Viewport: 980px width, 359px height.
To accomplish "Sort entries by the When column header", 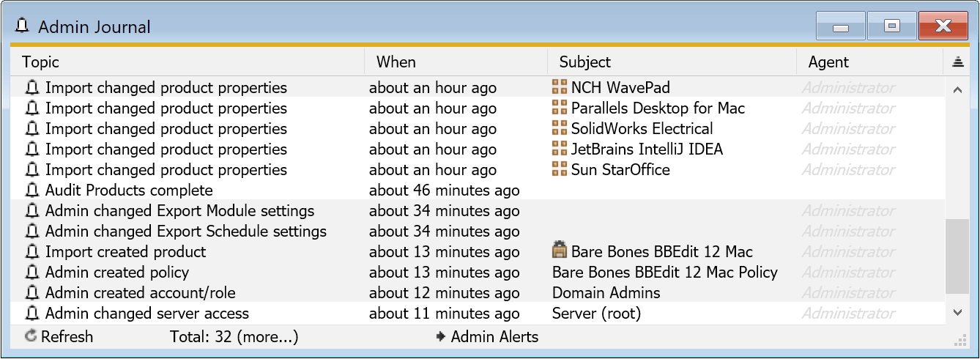I will click(456, 62).
